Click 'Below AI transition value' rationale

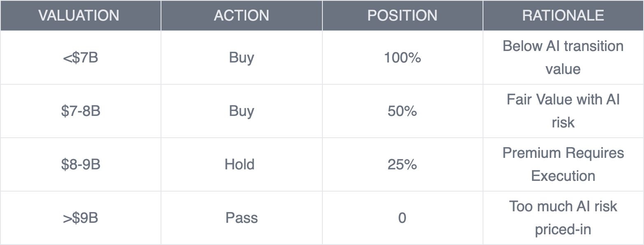pos(563,58)
